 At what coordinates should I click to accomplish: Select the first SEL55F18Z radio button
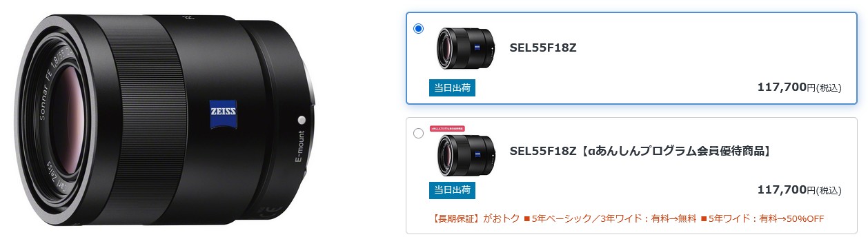[418, 28]
